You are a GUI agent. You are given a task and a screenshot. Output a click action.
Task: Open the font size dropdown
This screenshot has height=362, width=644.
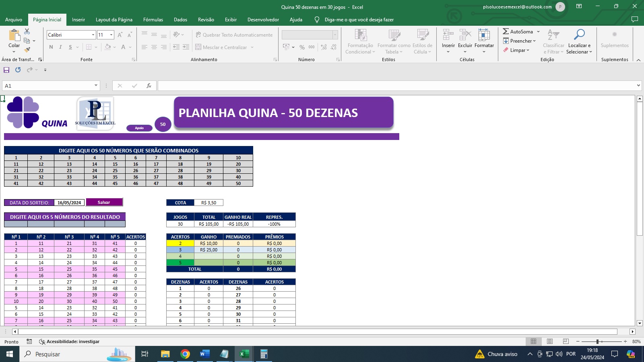111,35
